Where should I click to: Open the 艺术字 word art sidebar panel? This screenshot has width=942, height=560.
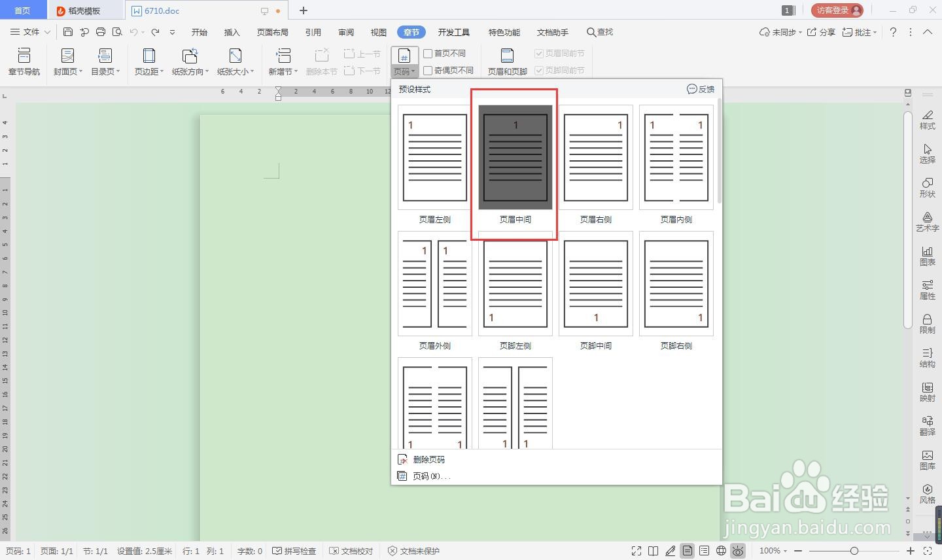[x=927, y=221]
